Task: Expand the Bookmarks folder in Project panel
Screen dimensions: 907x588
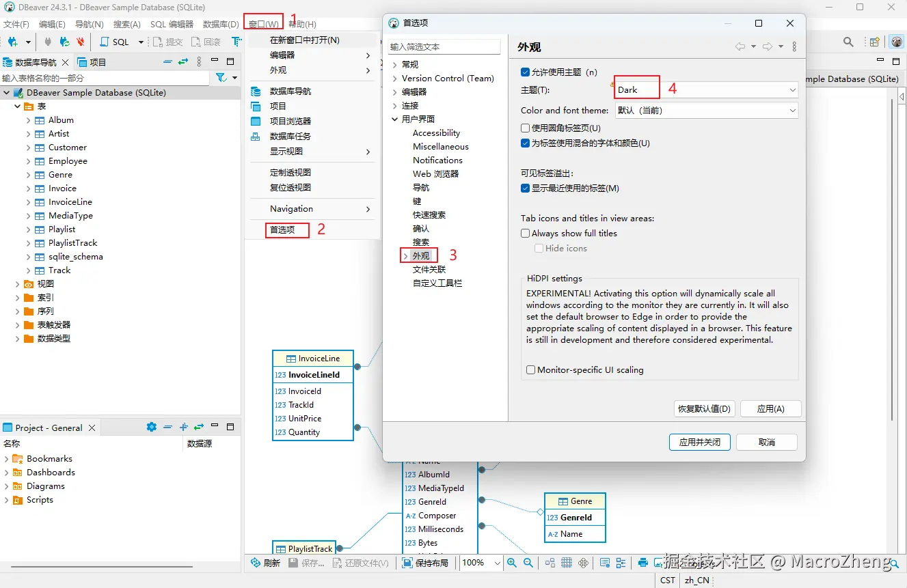Action: pyautogui.click(x=7, y=459)
